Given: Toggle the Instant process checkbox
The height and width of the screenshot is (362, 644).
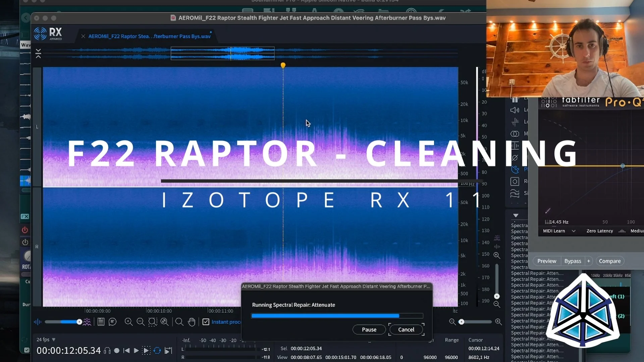Looking at the screenshot, I should click(206, 322).
